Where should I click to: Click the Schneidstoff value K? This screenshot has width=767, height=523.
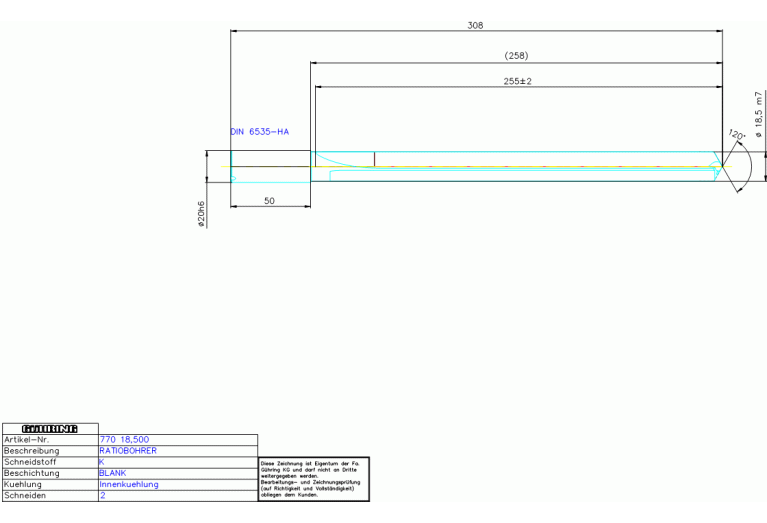coord(102,462)
